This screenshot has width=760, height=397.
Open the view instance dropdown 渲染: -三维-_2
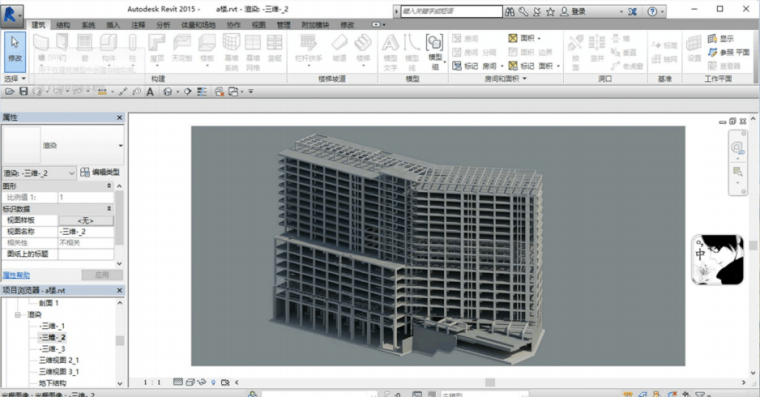tap(39, 173)
